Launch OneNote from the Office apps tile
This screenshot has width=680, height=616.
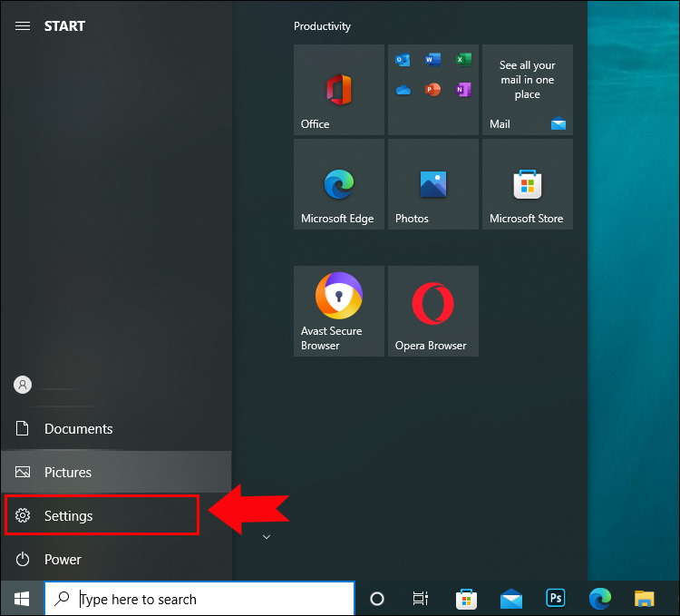(463, 90)
